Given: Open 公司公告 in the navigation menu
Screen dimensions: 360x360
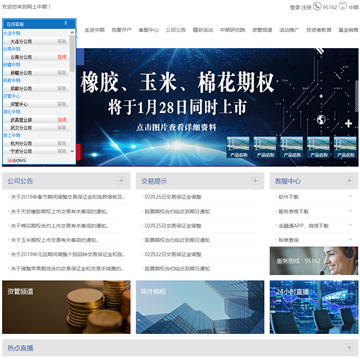Looking at the screenshot, I should 176,30.
